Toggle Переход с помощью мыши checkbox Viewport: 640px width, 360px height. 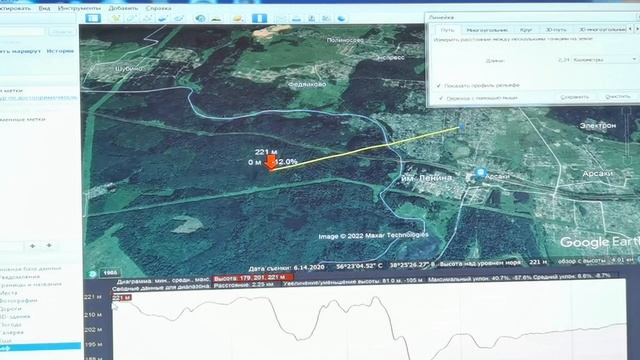441,98
